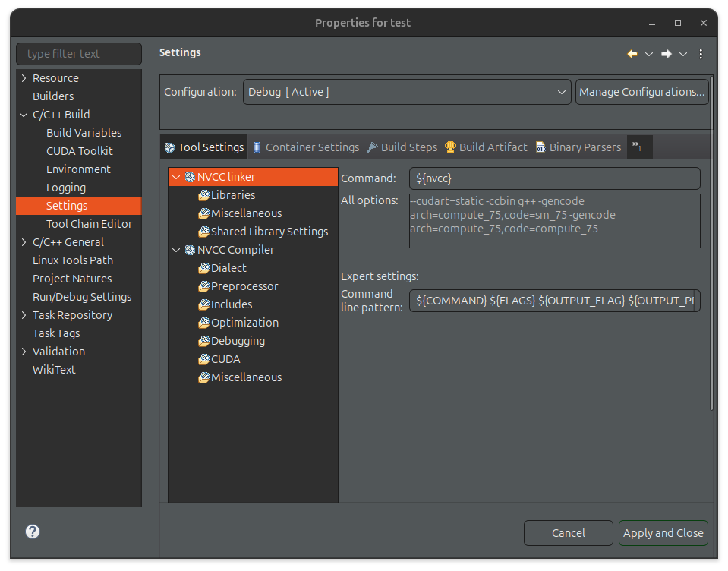Click the type filter text field
728x571 pixels.
click(79, 54)
